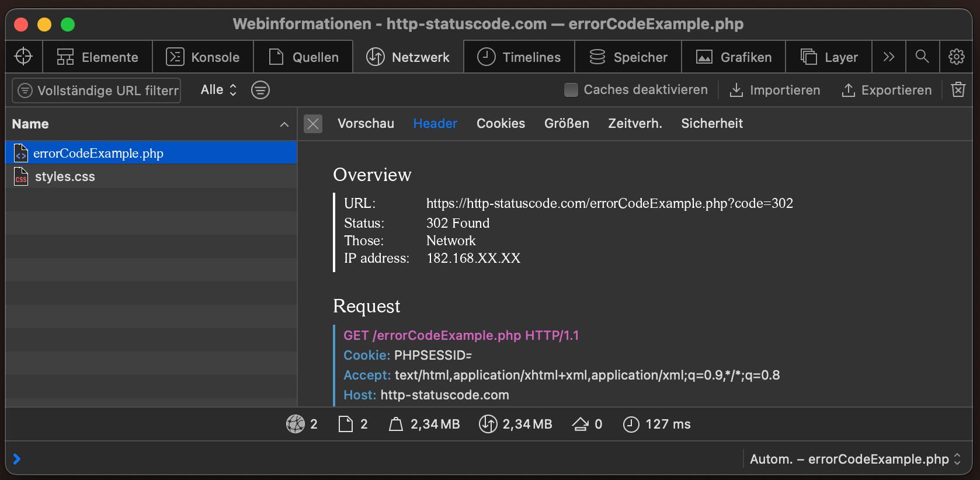The width and height of the screenshot is (980, 480).
Task: Open inspector settings gear icon
Action: pyautogui.click(x=957, y=57)
